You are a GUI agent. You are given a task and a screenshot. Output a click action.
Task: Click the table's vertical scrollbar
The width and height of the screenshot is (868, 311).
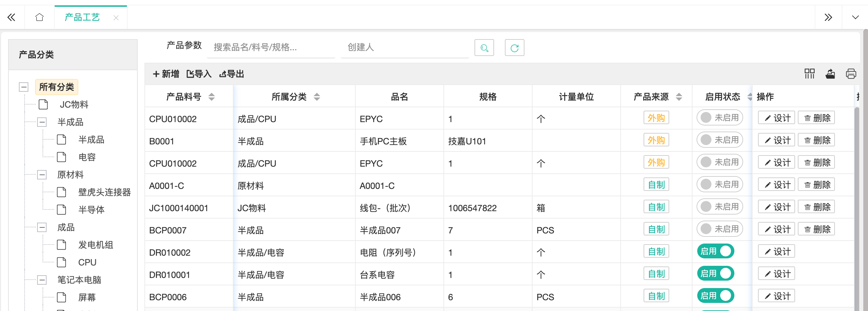pos(857,202)
